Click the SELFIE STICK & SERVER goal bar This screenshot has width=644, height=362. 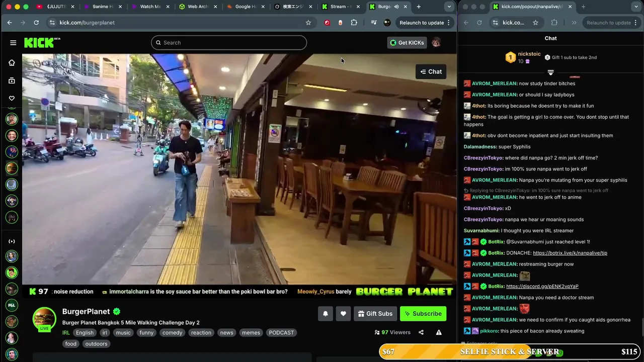pyautogui.click(x=510, y=352)
